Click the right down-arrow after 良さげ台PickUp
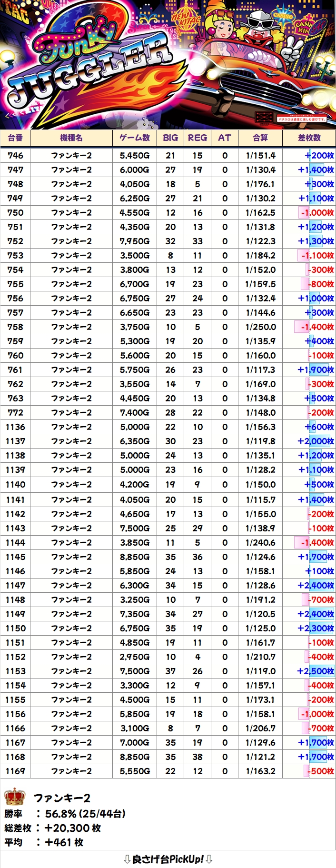336x868 pixels. 209,859
